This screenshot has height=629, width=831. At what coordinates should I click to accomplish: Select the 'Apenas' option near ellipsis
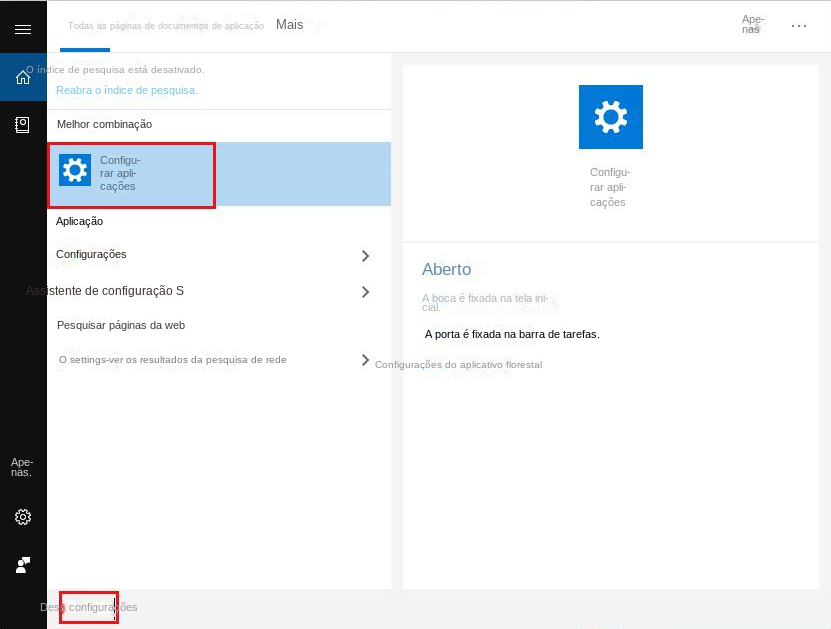pos(751,26)
